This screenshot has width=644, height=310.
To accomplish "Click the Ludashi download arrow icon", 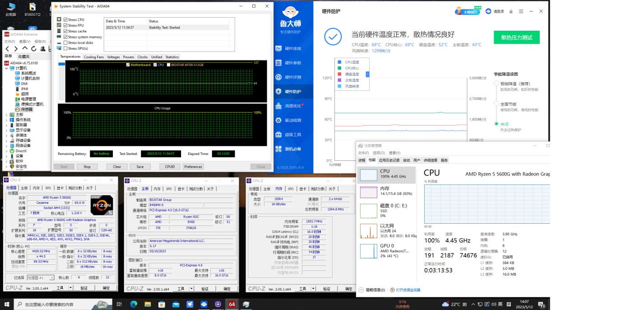I will (511, 11).
